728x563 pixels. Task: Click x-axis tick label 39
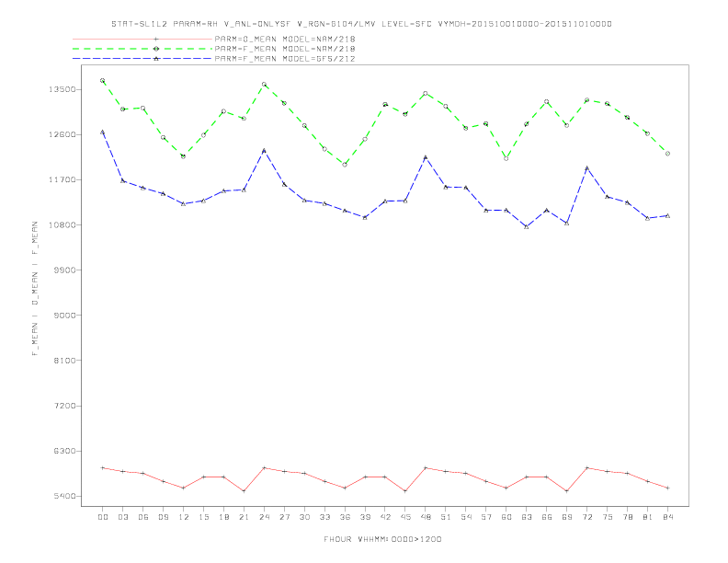(365, 517)
